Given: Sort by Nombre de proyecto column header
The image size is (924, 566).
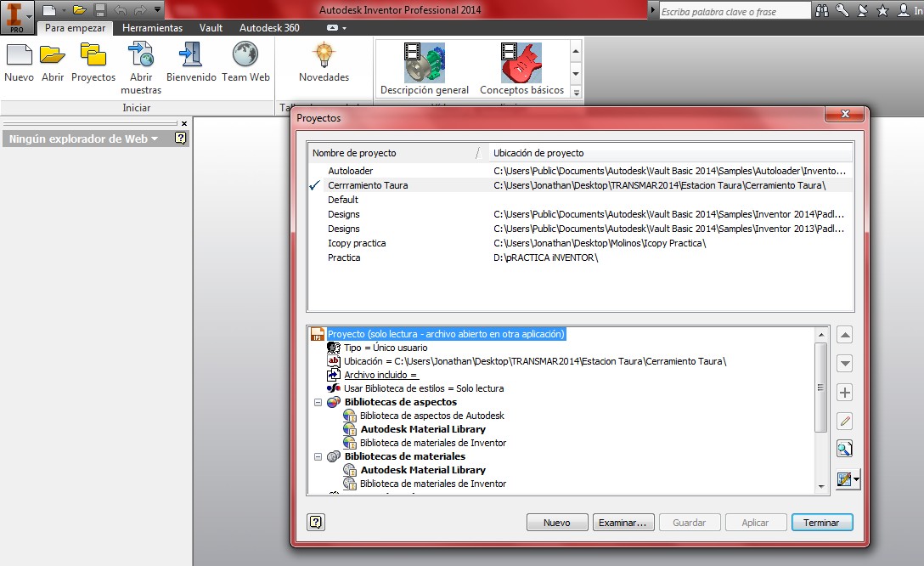Looking at the screenshot, I should click(397, 153).
